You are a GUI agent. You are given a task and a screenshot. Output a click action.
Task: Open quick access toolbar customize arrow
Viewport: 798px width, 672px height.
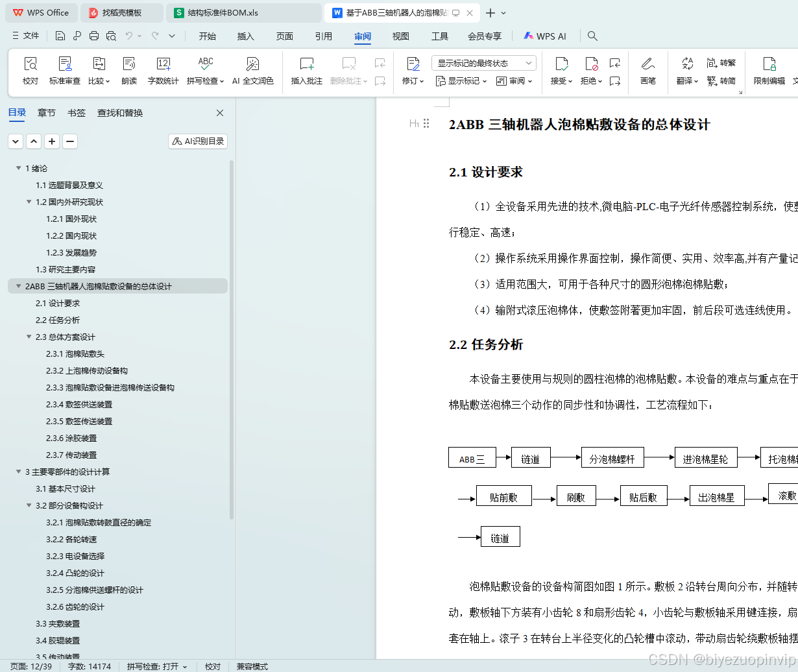click(172, 36)
